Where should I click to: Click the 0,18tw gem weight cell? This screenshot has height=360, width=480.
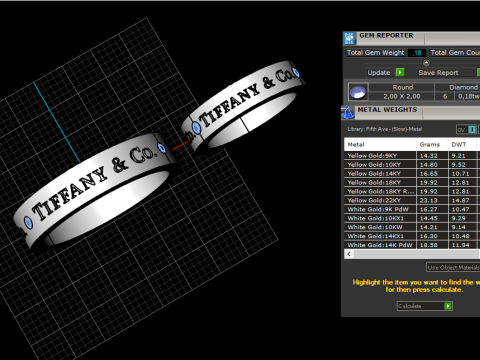click(x=468, y=96)
